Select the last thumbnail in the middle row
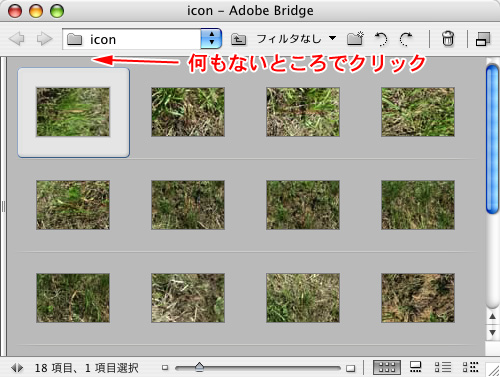Screen dimensions: 500x377 [418, 205]
